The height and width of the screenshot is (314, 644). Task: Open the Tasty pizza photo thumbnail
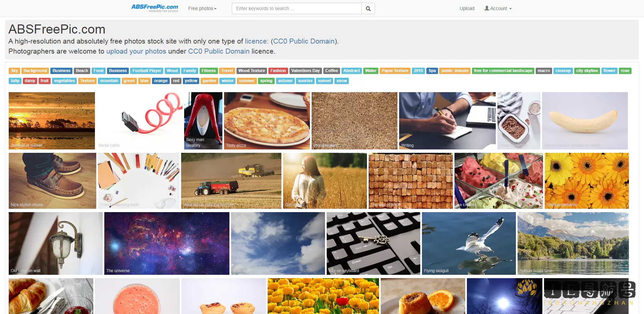coord(267,121)
